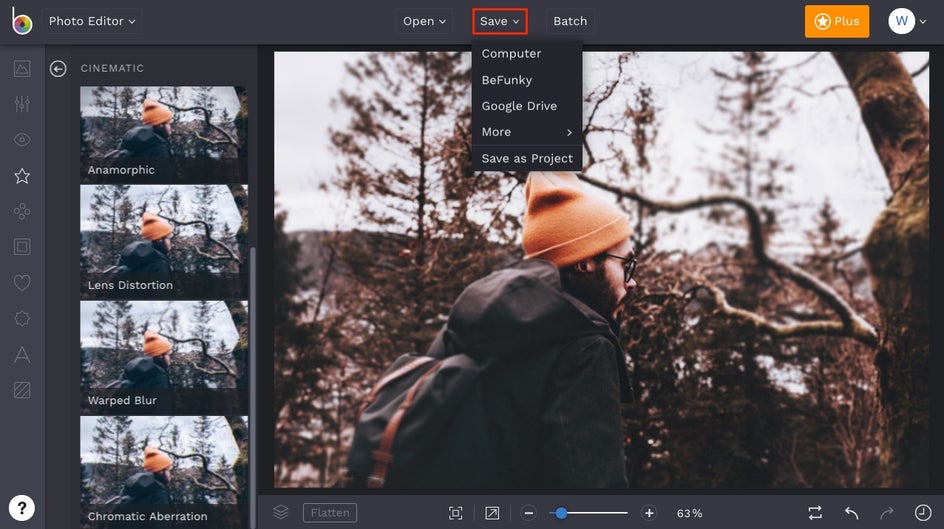
Task: Open the edit history clock icon
Action: (x=923, y=513)
